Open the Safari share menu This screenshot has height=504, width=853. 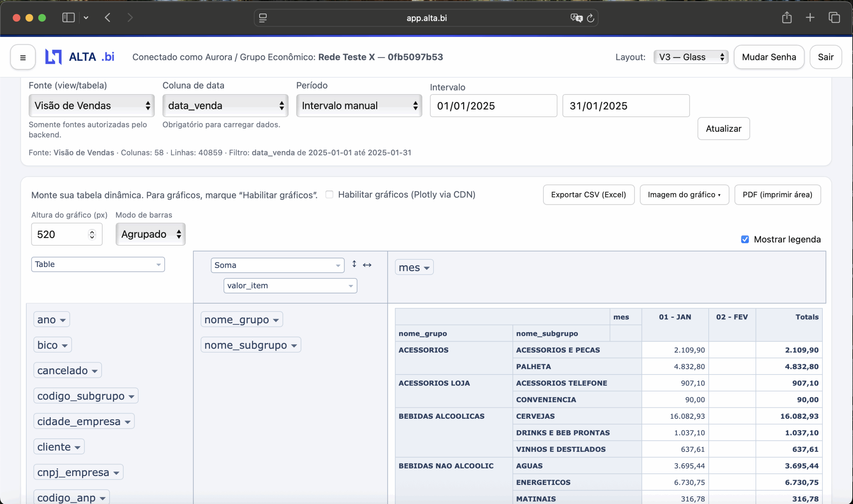tap(787, 18)
